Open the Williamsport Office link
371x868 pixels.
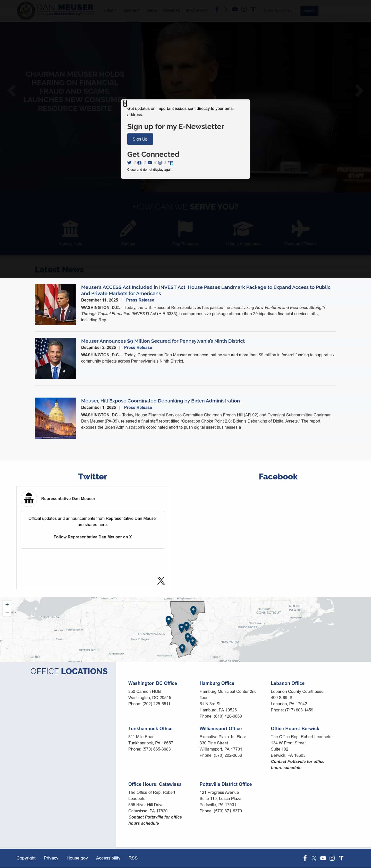pos(221,728)
